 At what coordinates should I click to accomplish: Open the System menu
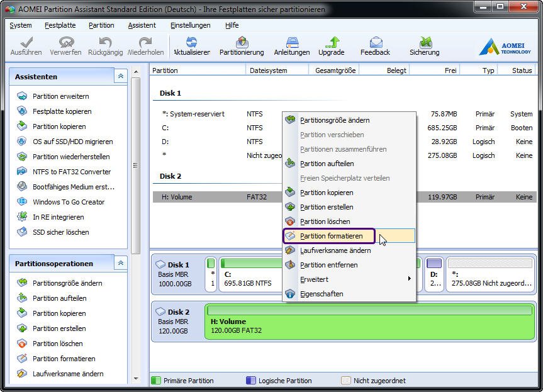[x=20, y=25]
